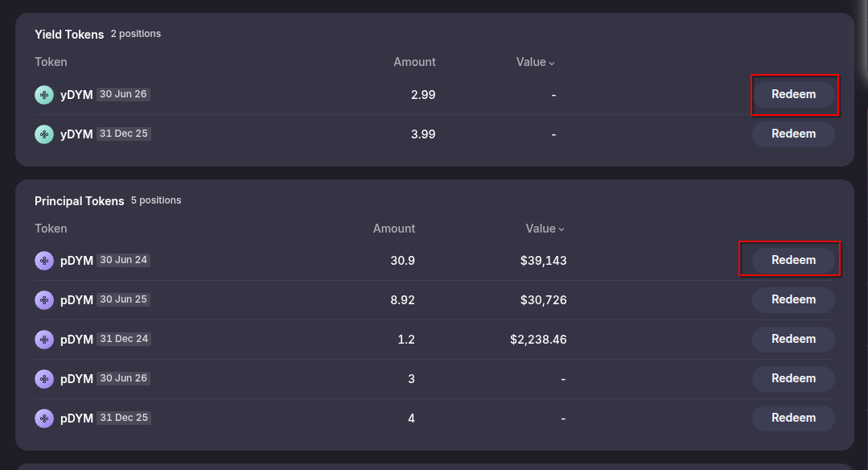This screenshot has width=868, height=470.
Task: Click pDYM 31 Dec 24 token icon
Action: pyautogui.click(x=44, y=340)
